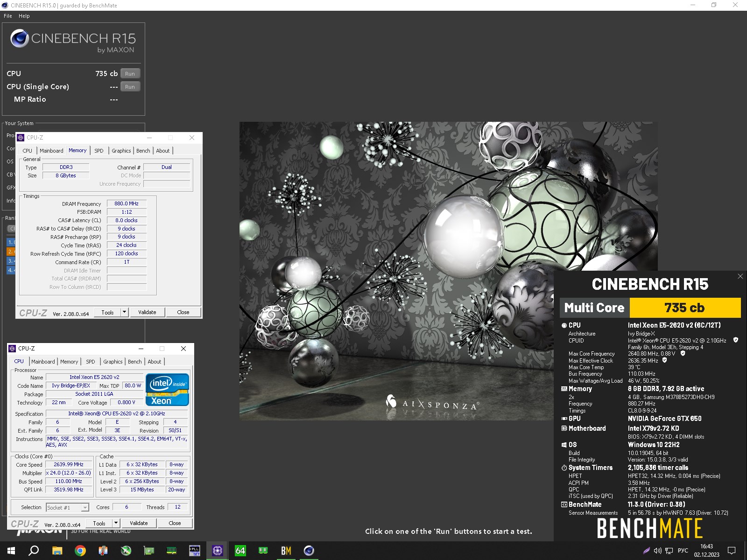
Task: Open the green graphics card taskbar icon
Action: (148, 551)
